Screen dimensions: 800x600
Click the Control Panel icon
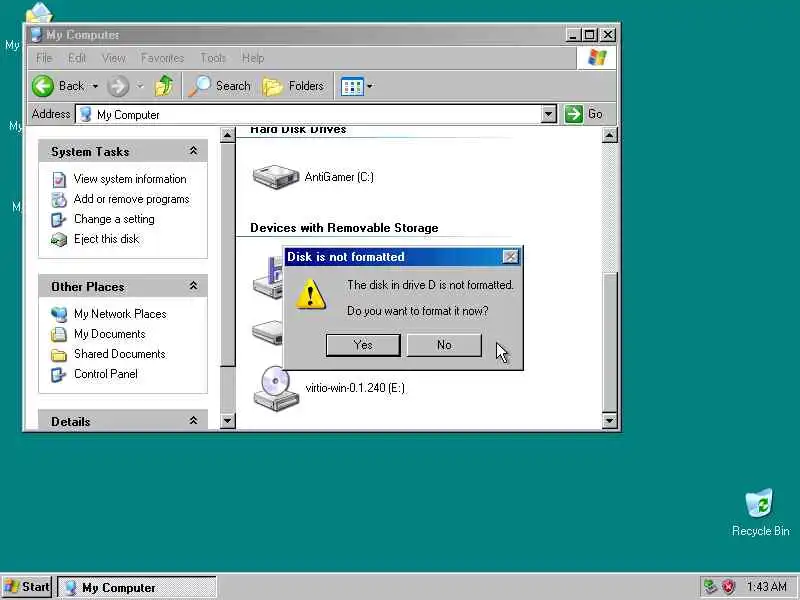pyautogui.click(x=59, y=374)
